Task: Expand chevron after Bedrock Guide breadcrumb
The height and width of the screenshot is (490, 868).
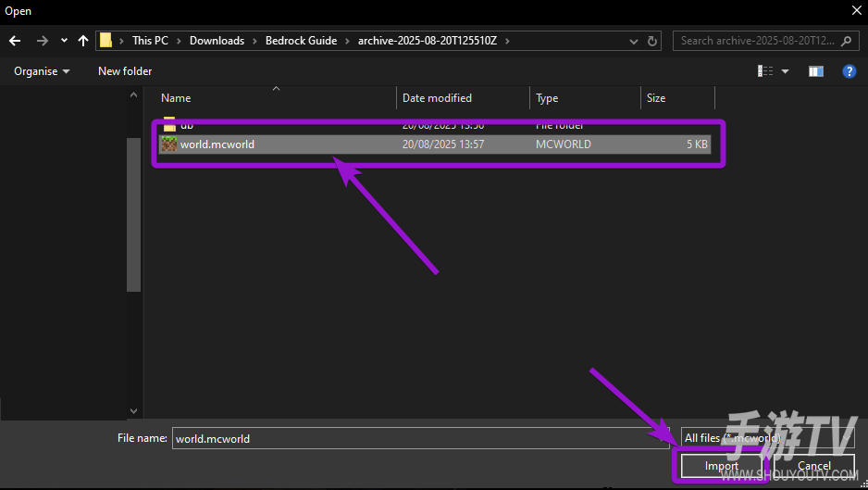Action: tap(347, 41)
